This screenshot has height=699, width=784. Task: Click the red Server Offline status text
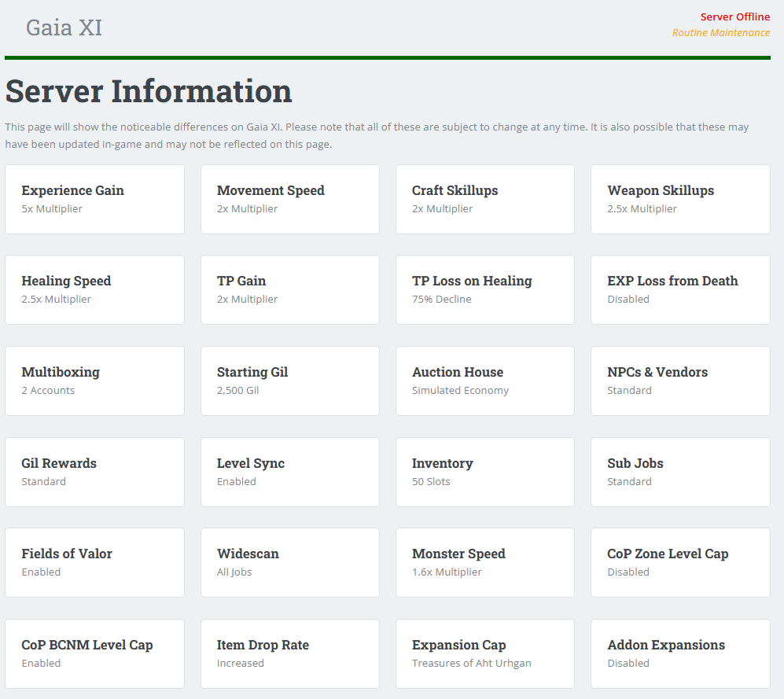735,17
